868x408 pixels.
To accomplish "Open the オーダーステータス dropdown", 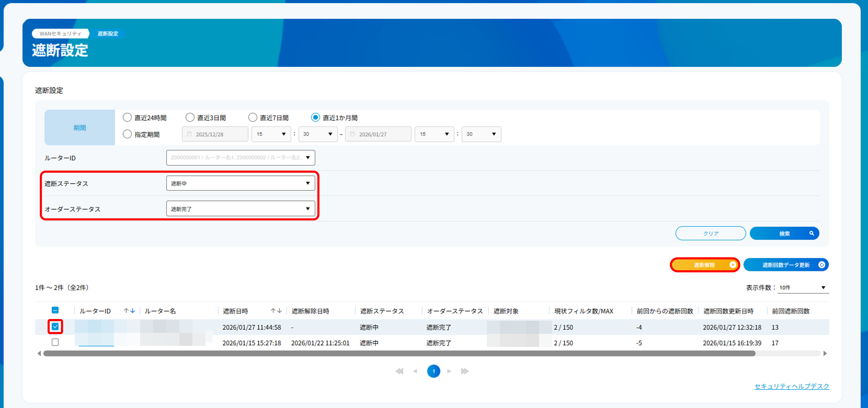I will coord(240,209).
